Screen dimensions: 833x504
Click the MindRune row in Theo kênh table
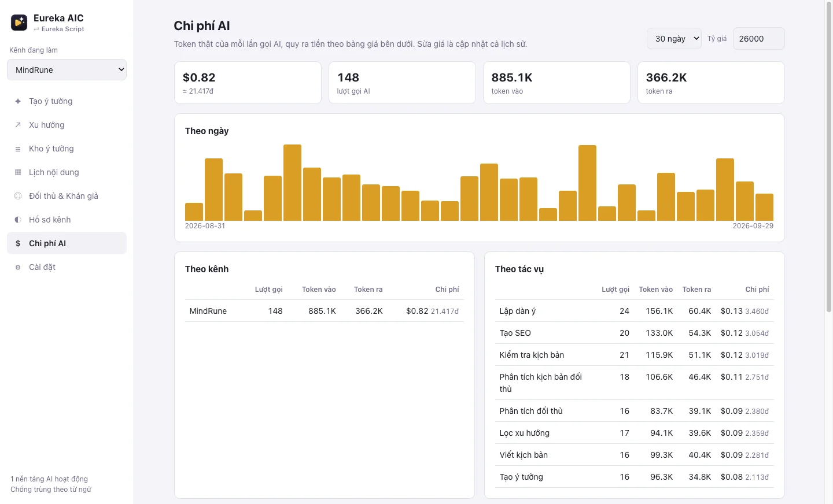[325, 311]
